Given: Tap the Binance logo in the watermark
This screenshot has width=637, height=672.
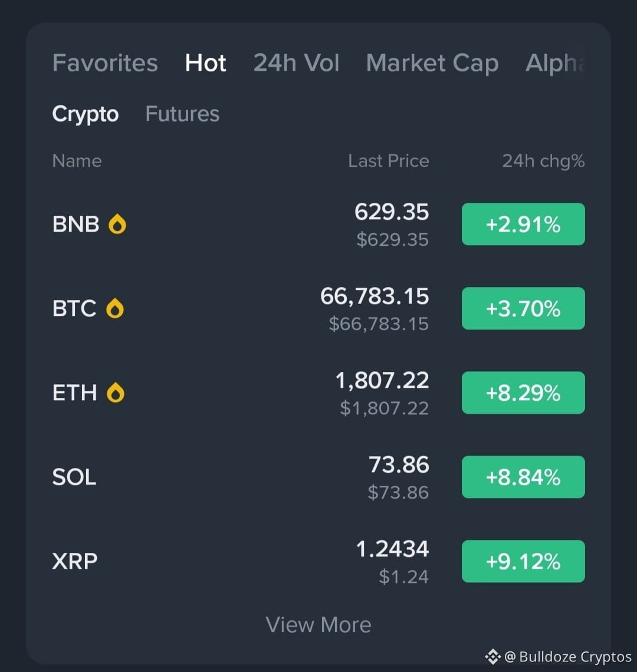Looking at the screenshot, I should [493, 657].
